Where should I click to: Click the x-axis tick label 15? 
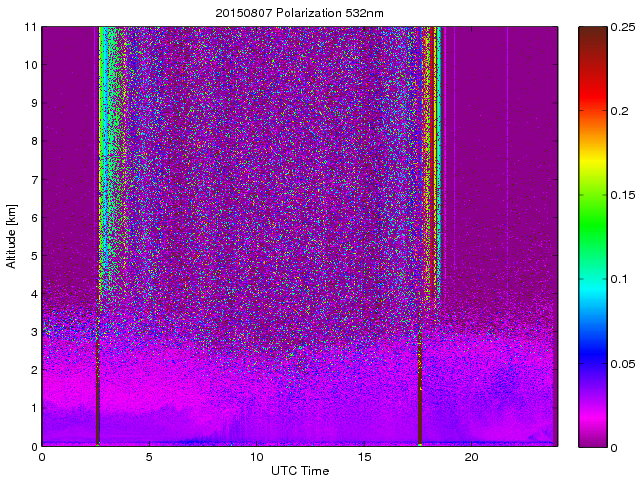click(x=364, y=457)
